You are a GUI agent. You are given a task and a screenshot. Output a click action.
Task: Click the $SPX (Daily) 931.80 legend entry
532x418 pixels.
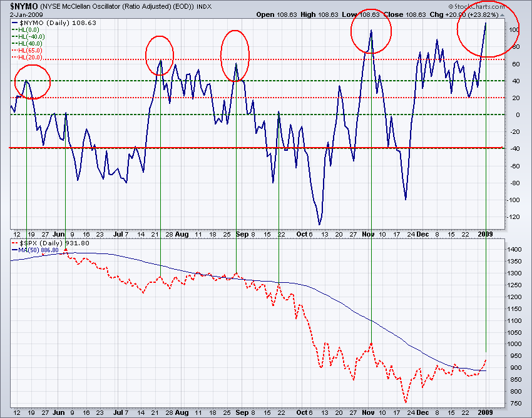coord(51,243)
